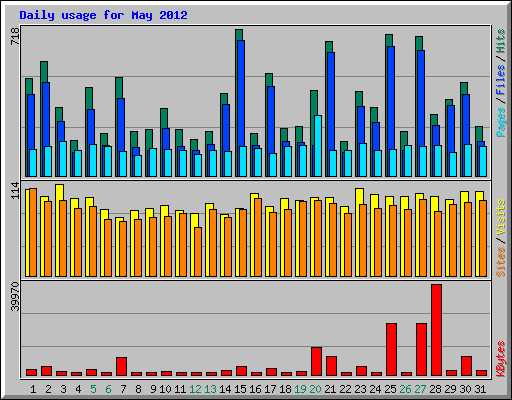Screen dimensions: 512x400
Task: Click the 39970 axis label
Action: click(15, 296)
